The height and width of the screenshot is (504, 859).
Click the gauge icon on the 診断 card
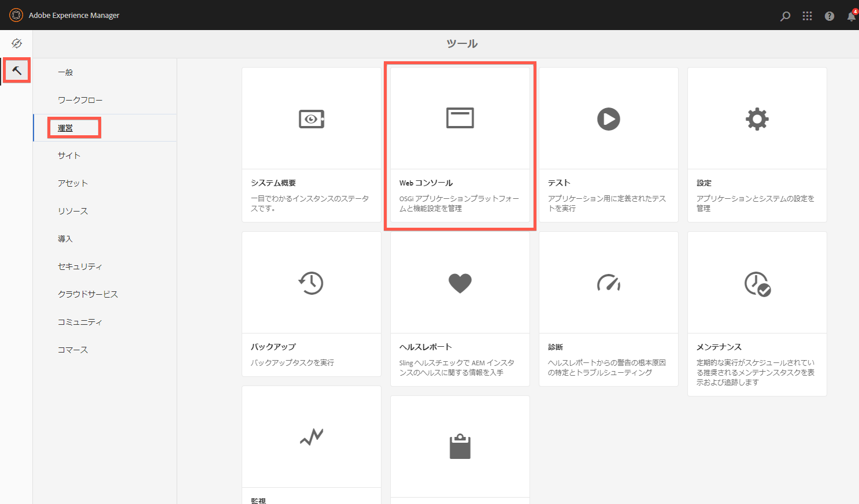[608, 282]
